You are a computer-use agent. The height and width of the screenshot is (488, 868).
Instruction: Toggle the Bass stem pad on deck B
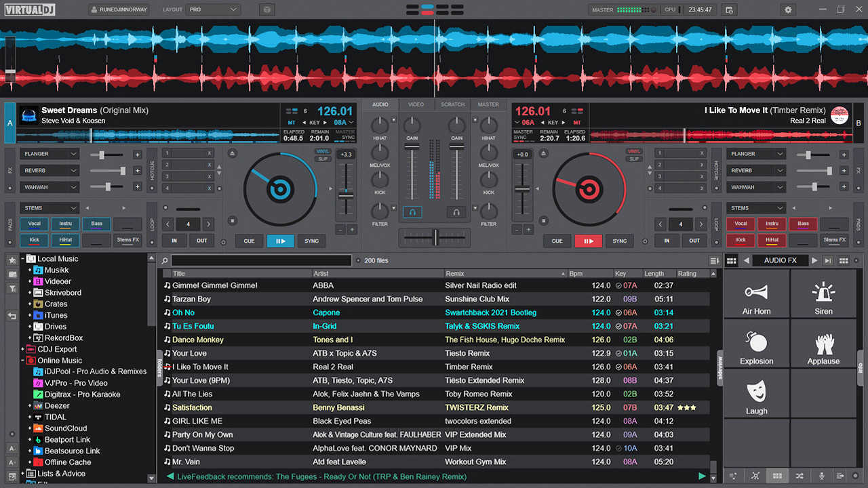(x=803, y=224)
